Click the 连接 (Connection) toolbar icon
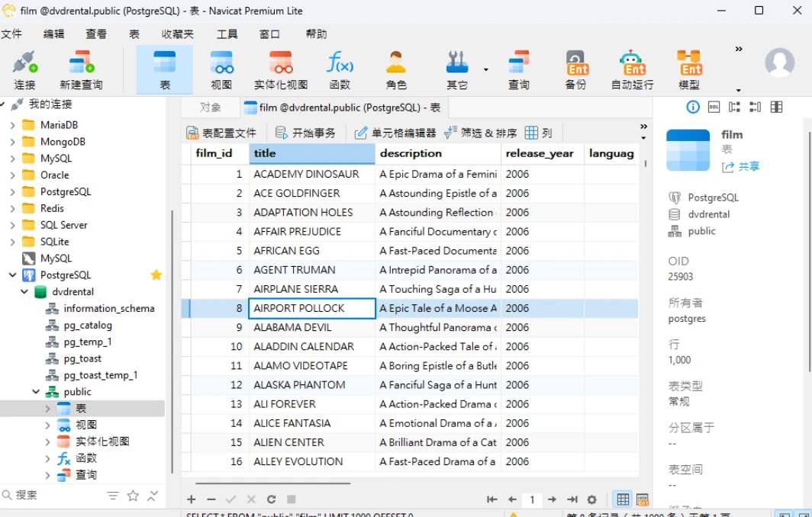812x517 pixels. (24, 69)
